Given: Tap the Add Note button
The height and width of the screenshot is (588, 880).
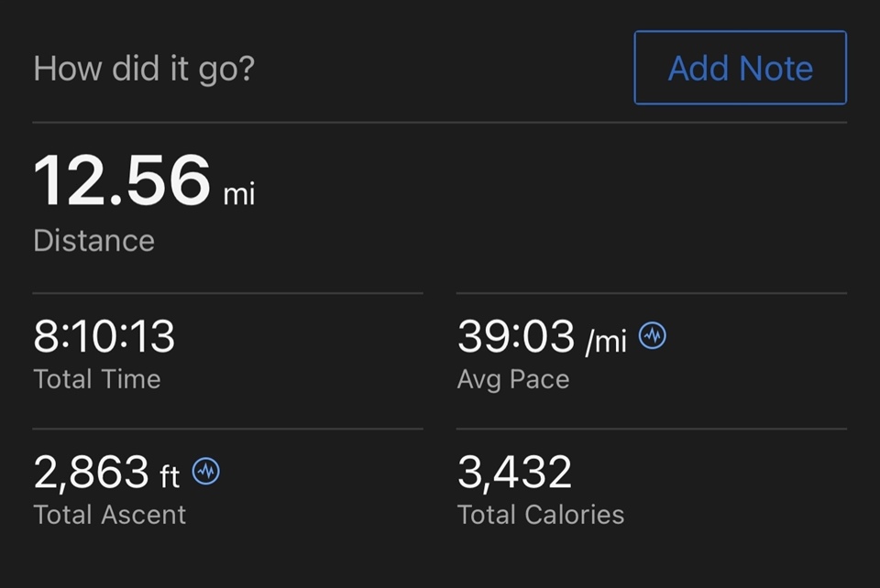Looking at the screenshot, I should (741, 68).
